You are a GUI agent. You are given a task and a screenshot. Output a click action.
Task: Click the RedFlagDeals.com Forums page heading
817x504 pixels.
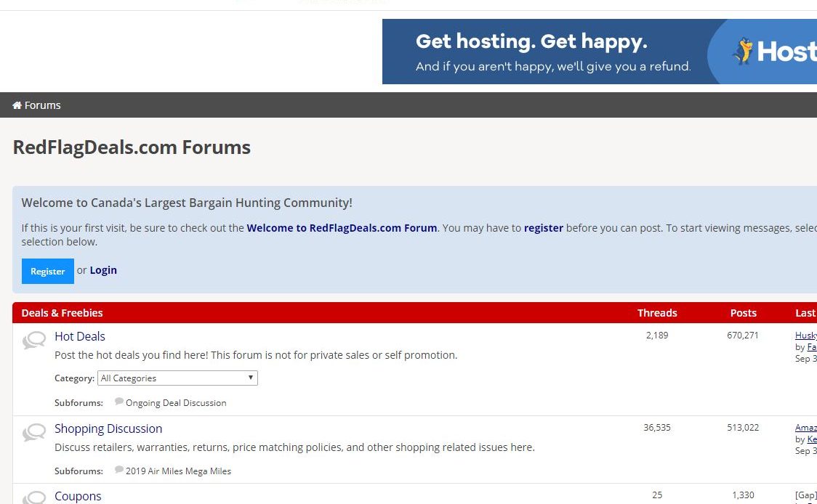pyautogui.click(x=132, y=147)
